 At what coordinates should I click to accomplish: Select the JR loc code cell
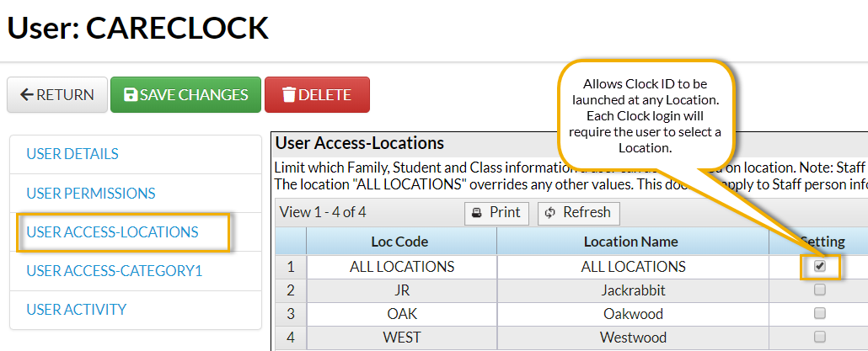point(401,290)
